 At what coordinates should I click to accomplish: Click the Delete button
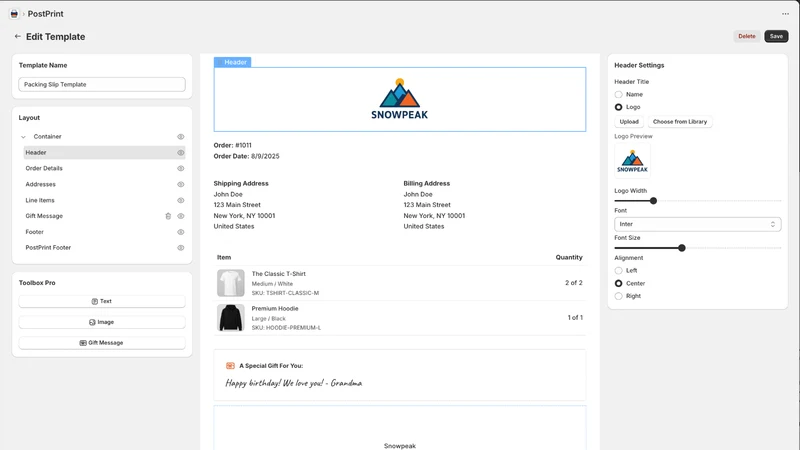(746, 36)
